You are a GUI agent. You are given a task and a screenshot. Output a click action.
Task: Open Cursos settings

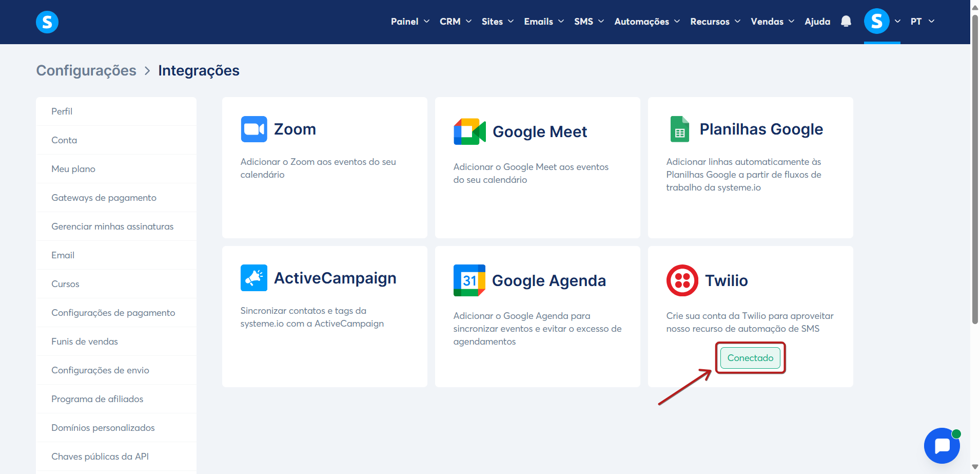pos(116,284)
